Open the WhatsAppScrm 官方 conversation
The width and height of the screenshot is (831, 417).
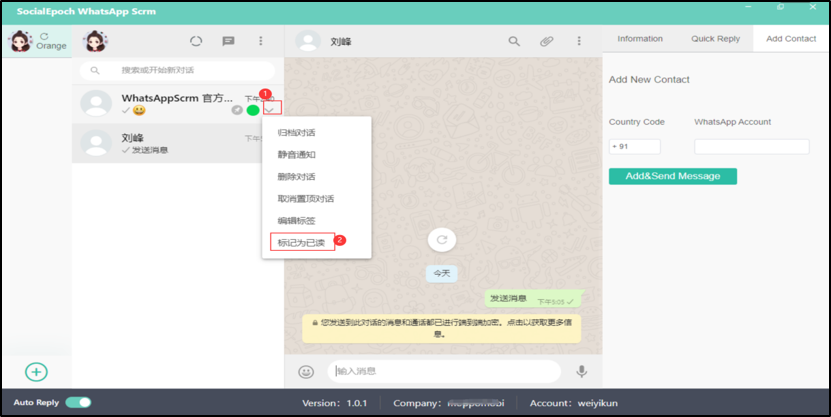coord(178,104)
